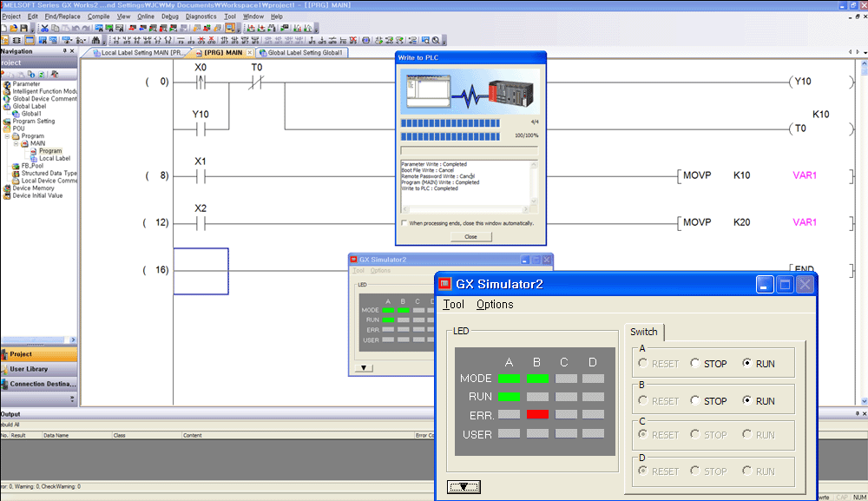Click the Save project floppy disk icon
This screenshot has height=501, width=868.
point(23,29)
